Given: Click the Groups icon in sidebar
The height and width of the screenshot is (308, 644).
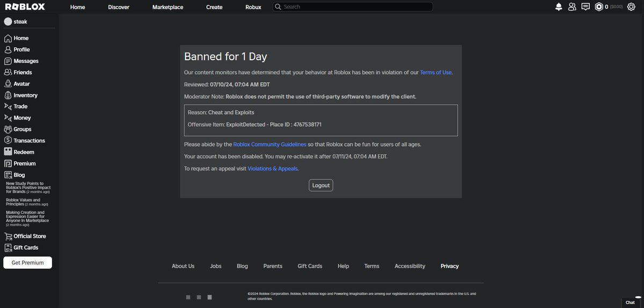Looking at the screenshot, I should [x=8, y=130].
